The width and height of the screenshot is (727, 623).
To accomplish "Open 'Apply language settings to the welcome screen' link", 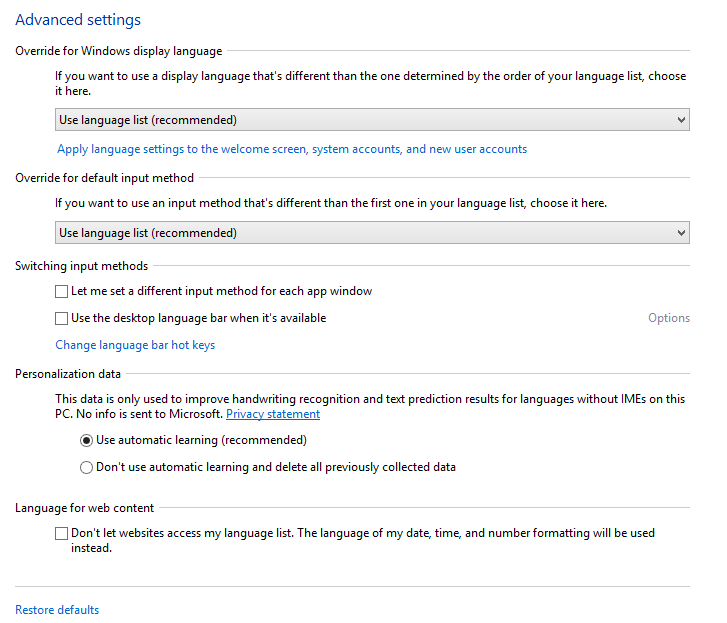I will tap(292, 149).
